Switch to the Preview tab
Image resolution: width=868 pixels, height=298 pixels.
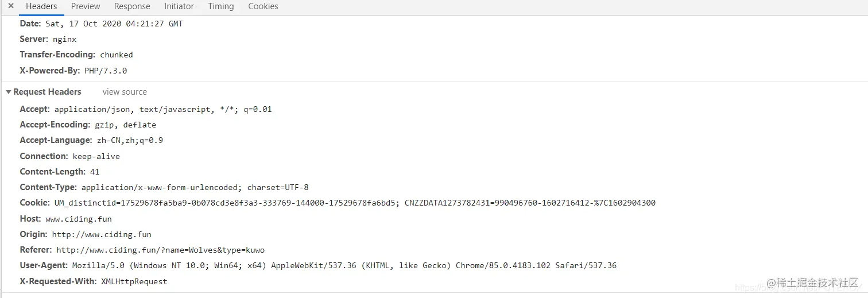tap(86, 6)
